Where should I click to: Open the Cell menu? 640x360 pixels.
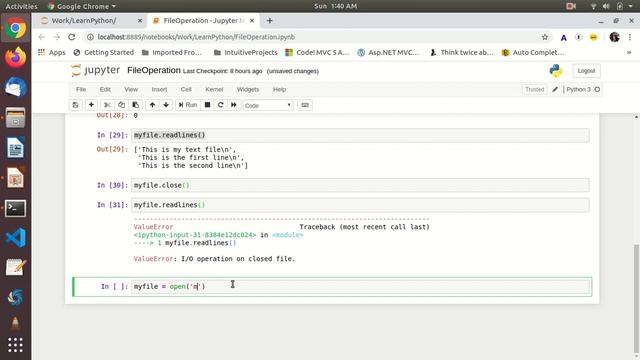pos(186,89)
